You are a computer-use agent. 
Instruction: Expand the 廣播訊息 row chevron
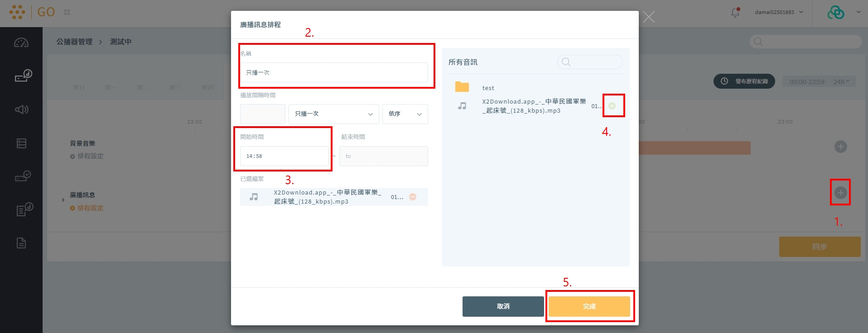pyautogui.click(x=63, y=200)
